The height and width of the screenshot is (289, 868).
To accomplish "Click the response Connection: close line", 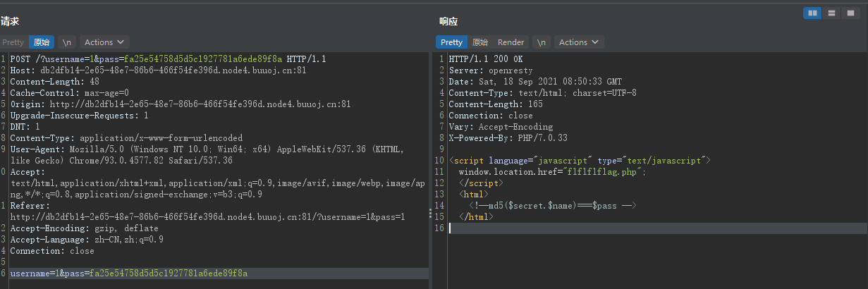I will pyautogui.click(x=491, y=116).
